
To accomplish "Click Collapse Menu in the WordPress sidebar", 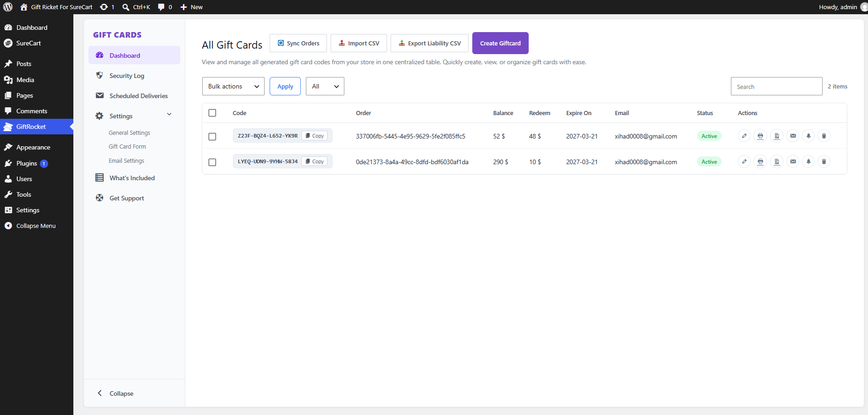I will pyautogui.click(x=36, y=226).
